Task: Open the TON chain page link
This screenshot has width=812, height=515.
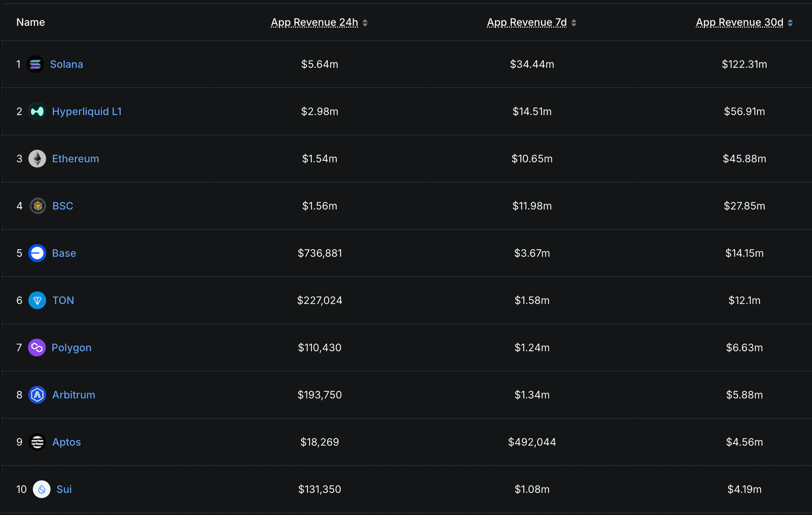Action: coord(63,300)
